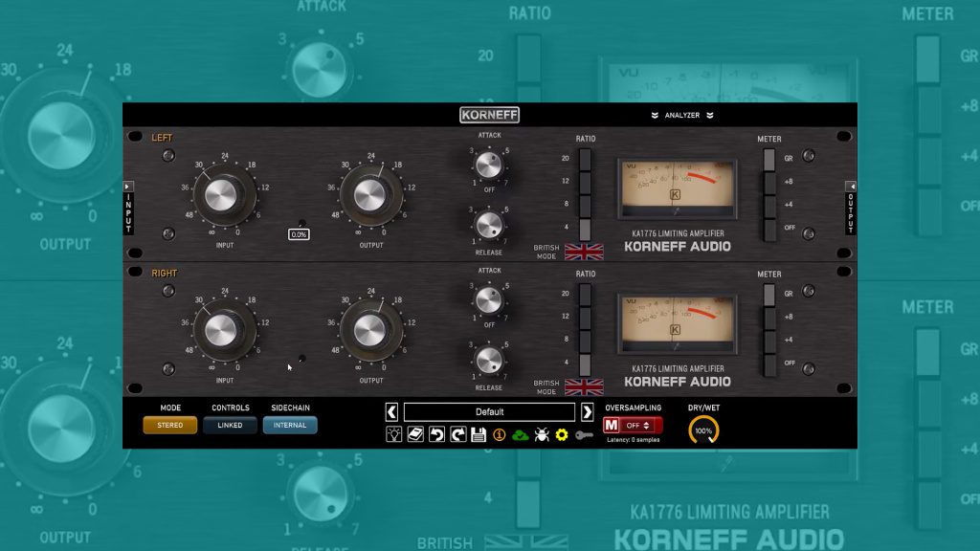980x551 pixels.
Task: Select ratio 8 on the LEFT channel
Action: pos(585,205)
